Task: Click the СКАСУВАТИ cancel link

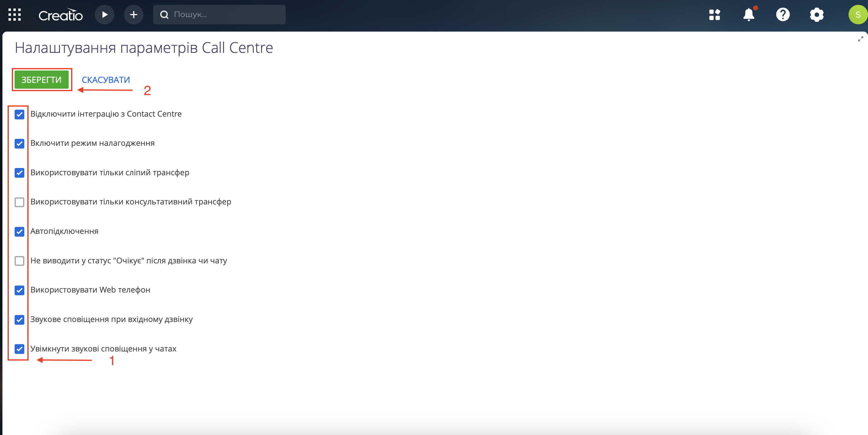Action: coord(106,80)
